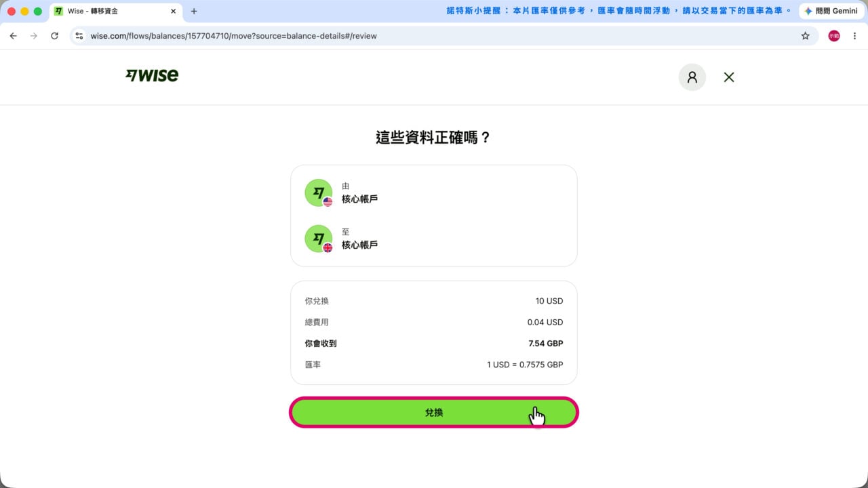Click the green macOS fullscreen button

(x=37, y=12)
